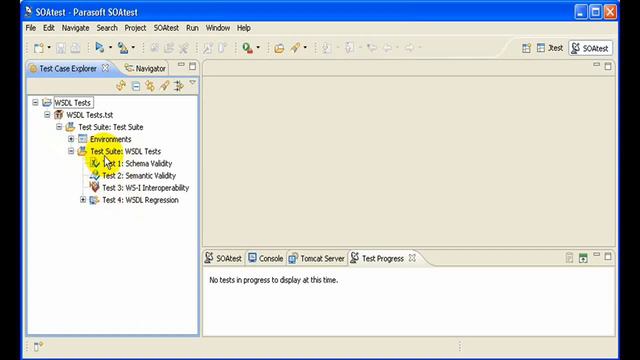Collapse the WSDL Tests.tst node
This screenshot has width=640, height=360.
[x=47, y=115]
